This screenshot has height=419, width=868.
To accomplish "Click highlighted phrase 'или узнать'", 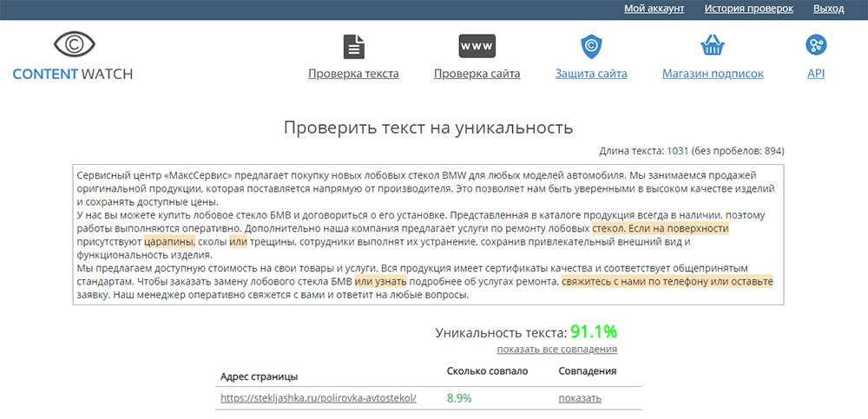I will click(381, 282).
